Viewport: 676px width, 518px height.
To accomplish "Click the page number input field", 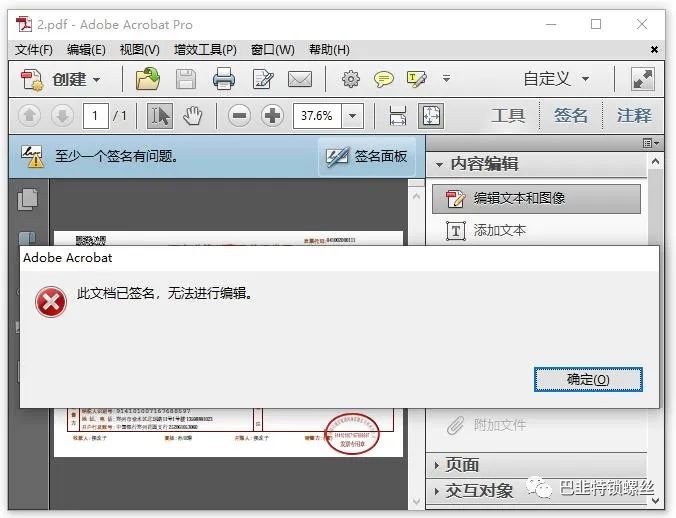I will click(x=95, y=115).
